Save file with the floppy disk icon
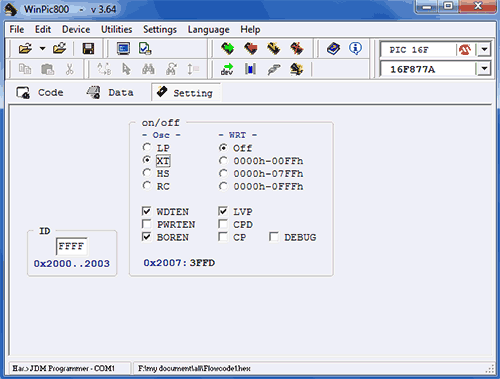Screen dimensions: 500x379 88,49
